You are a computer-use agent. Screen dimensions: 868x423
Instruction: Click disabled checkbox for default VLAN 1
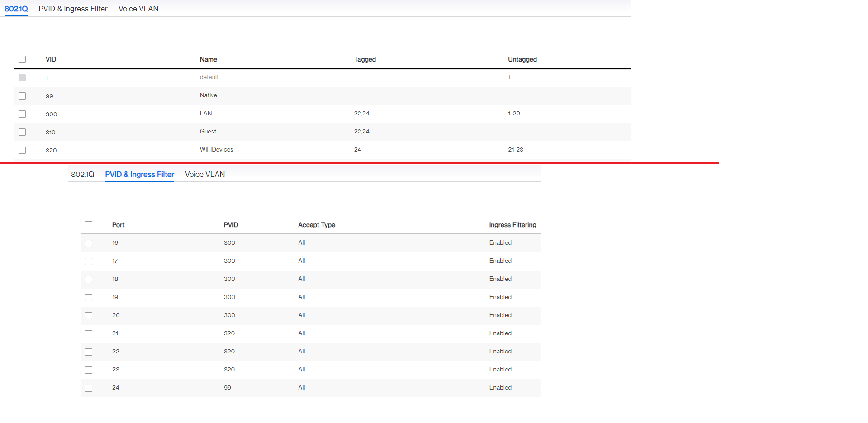(22, 78)
